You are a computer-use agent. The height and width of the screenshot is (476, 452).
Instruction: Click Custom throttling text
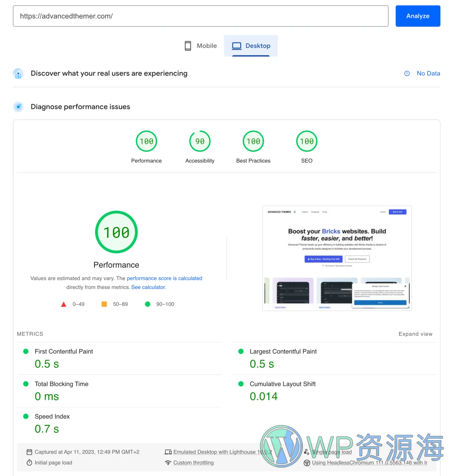tap(193, 462)
